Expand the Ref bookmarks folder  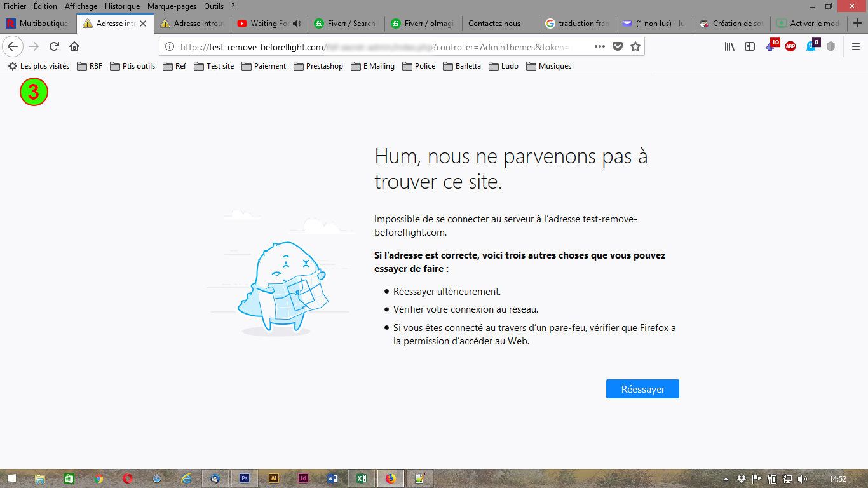(175, 66)
